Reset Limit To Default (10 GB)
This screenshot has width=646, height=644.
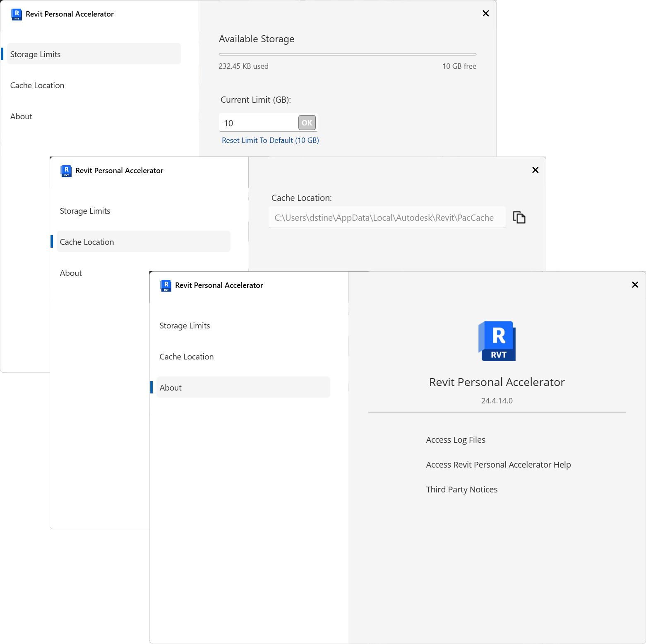click(270, 140)
